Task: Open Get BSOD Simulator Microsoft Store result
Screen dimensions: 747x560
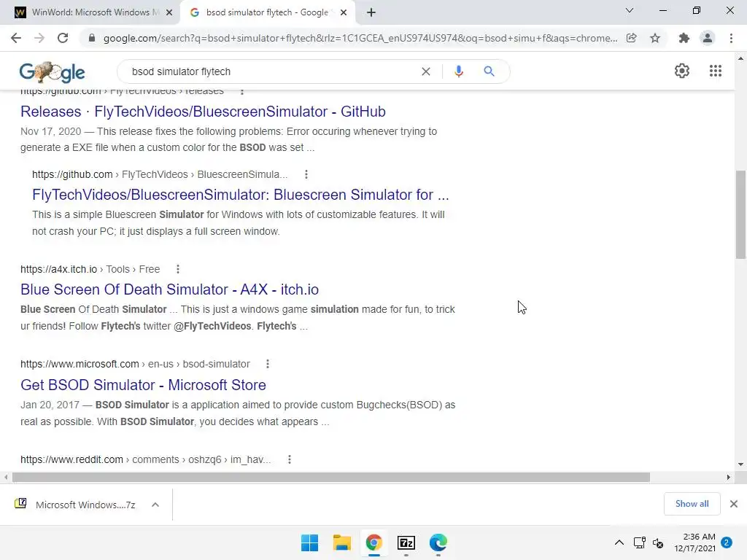Action: [x=144, y=385]
